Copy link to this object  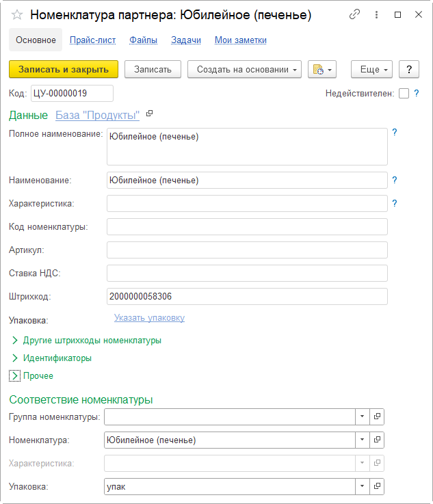pyautogui.click(x=354, y=14)
